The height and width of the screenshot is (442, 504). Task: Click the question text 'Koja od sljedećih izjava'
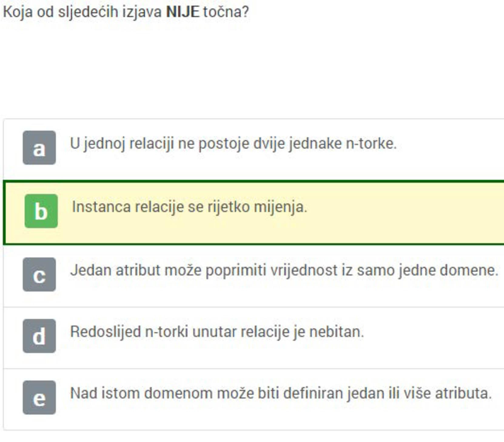82,12
